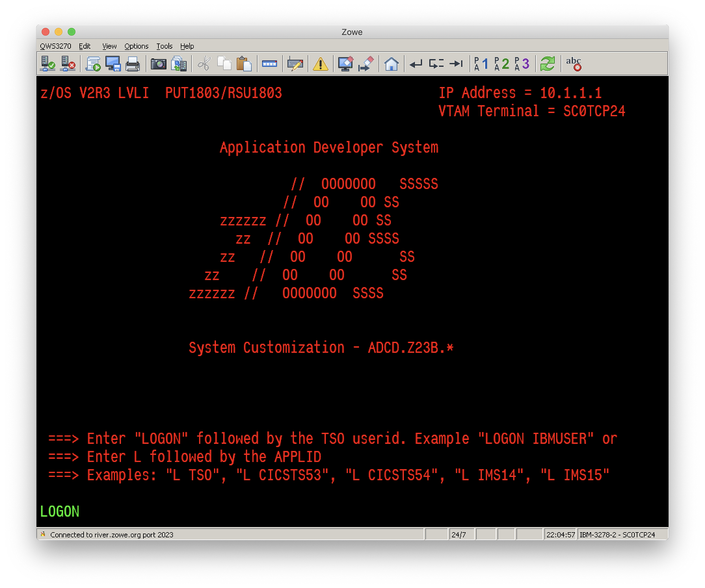705x588 pixels.
Task: Click the copy pages icon
Action: (x=224, y=64)
